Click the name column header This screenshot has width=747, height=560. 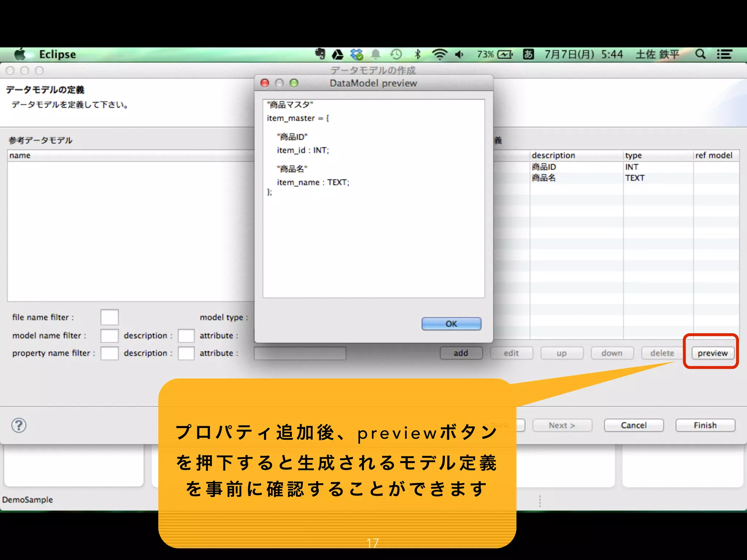click(x=131, y=155)
